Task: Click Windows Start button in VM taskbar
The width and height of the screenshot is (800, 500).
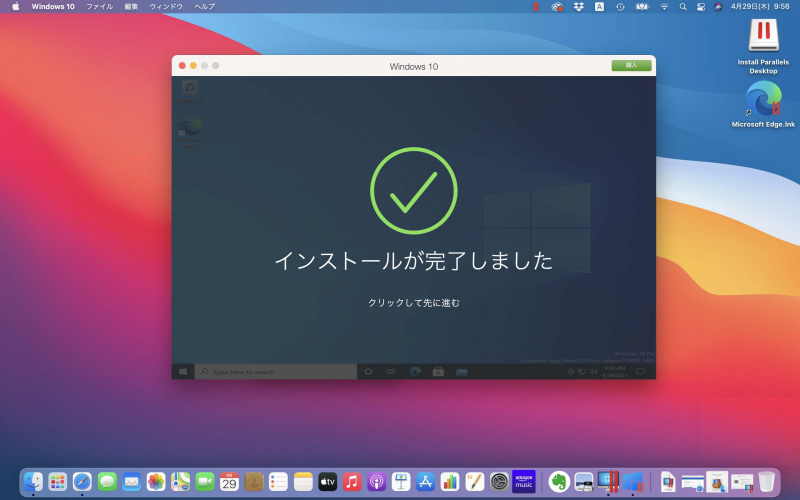Action: [183, 371]
